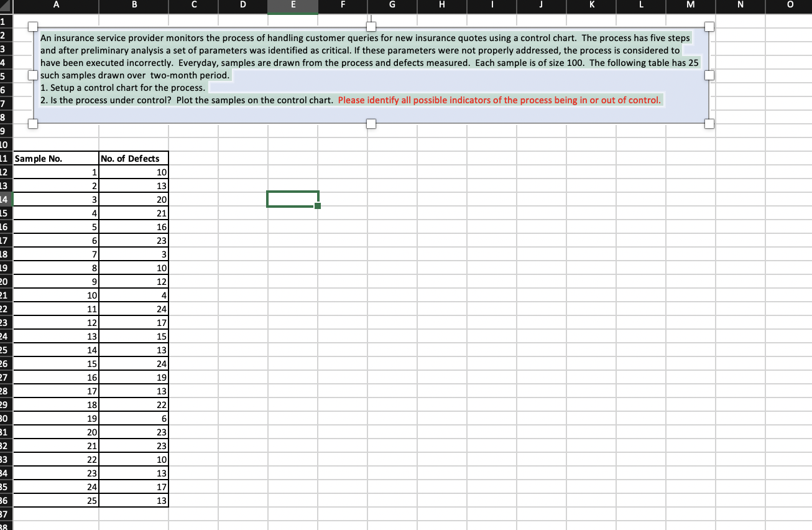Click defects value 22 for sample 18
Viewport: 812px width, 530px height.
coord(134,405)
